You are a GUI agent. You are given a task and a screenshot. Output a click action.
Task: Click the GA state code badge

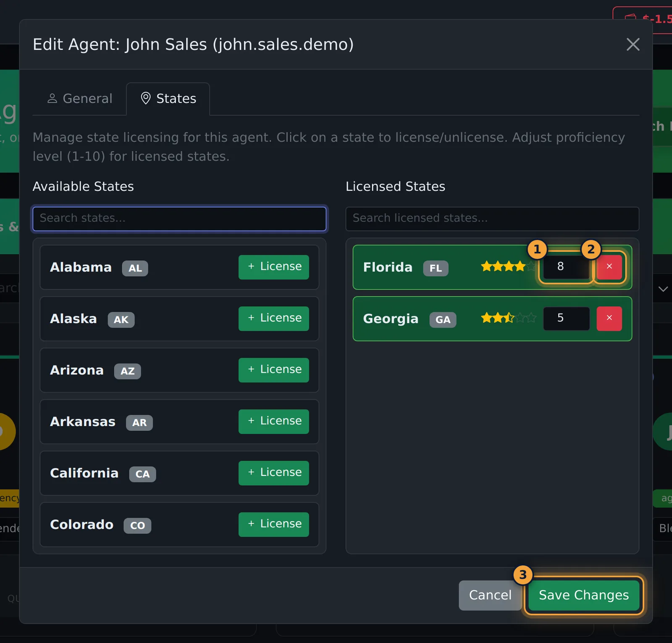[443, 320]
